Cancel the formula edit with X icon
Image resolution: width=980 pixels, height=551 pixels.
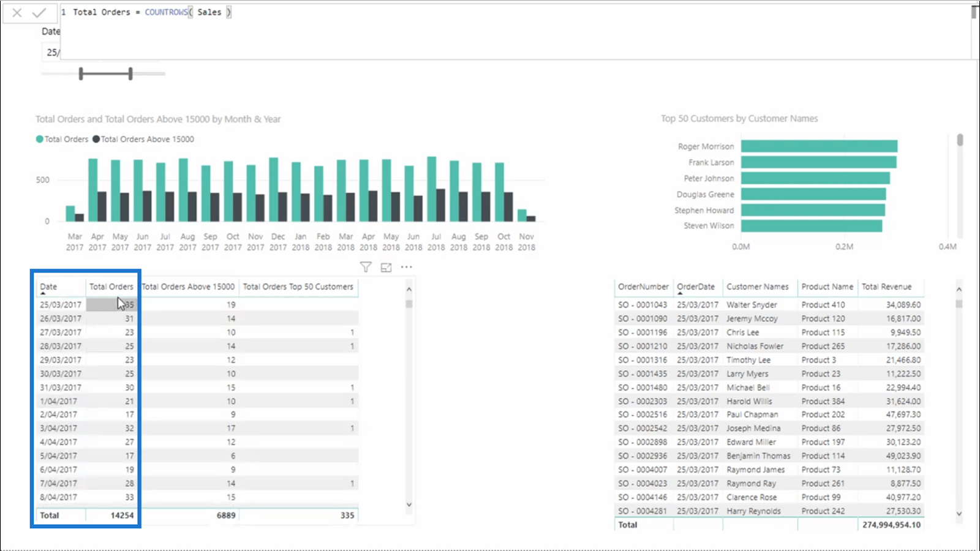(x=17, y=12)
